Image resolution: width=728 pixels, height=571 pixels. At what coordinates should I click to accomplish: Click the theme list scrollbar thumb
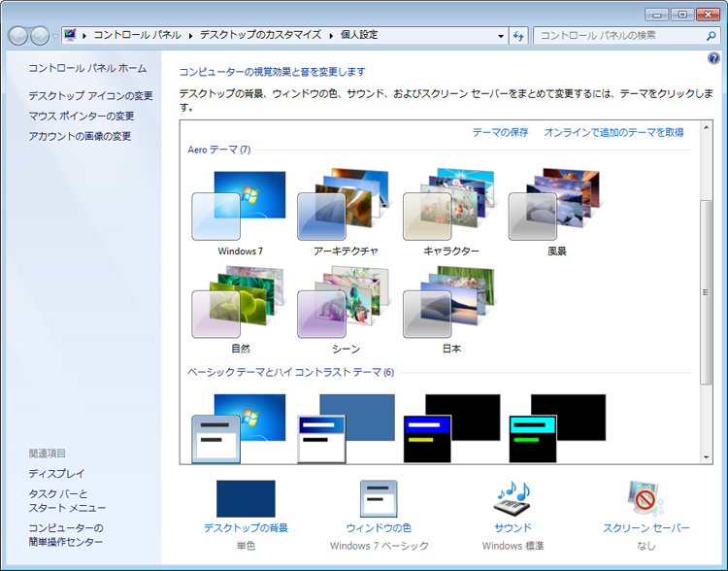pos(707,292)
